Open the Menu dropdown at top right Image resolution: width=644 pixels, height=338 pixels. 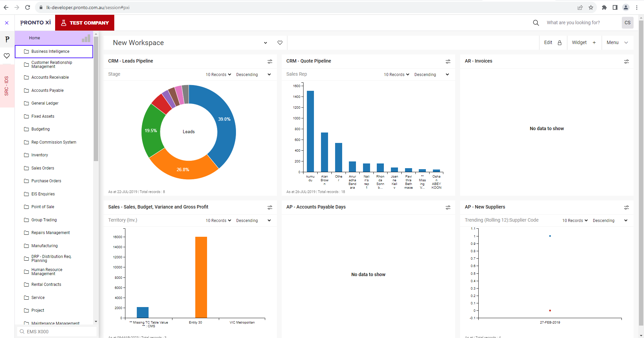point(617,43)
